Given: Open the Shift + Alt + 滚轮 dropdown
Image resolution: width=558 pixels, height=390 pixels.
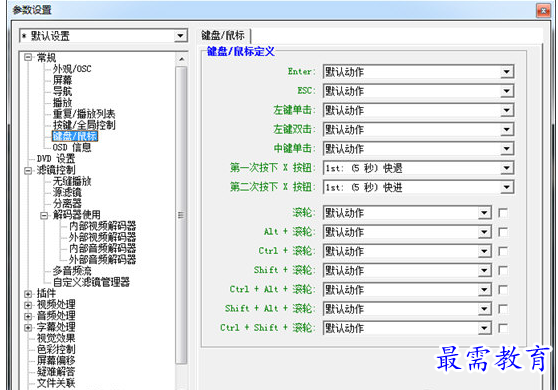Looking at the screenshot, I should coord(407,309).
